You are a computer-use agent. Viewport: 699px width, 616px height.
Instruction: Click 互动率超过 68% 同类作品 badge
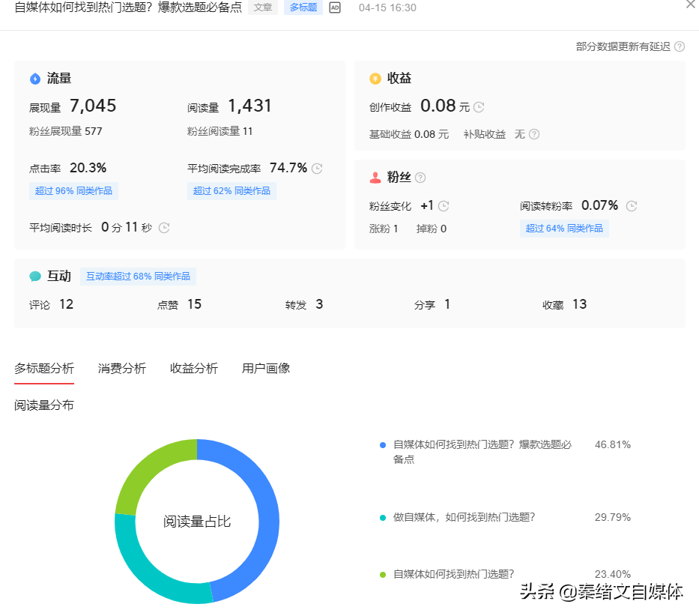coord(138,277)
